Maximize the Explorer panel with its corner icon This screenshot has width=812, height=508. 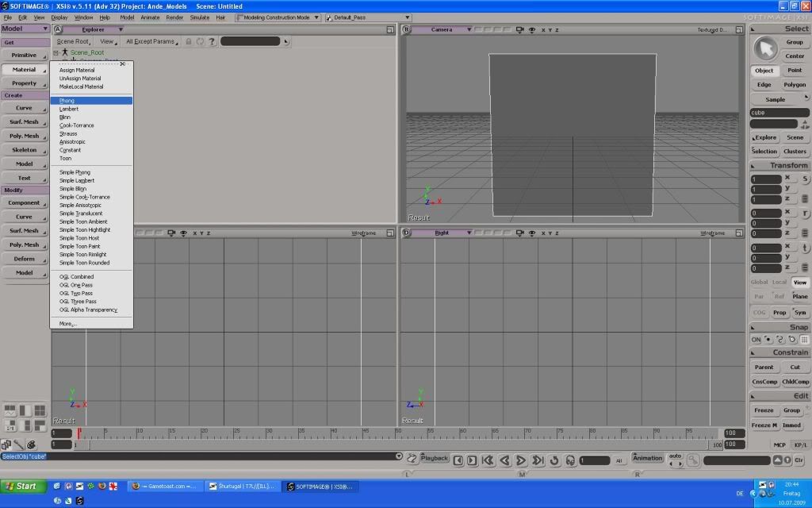pos(390,29)
